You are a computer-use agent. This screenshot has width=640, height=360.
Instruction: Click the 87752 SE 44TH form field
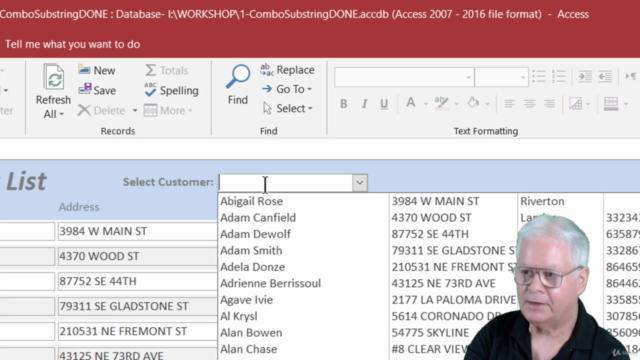tap(138, 281)
